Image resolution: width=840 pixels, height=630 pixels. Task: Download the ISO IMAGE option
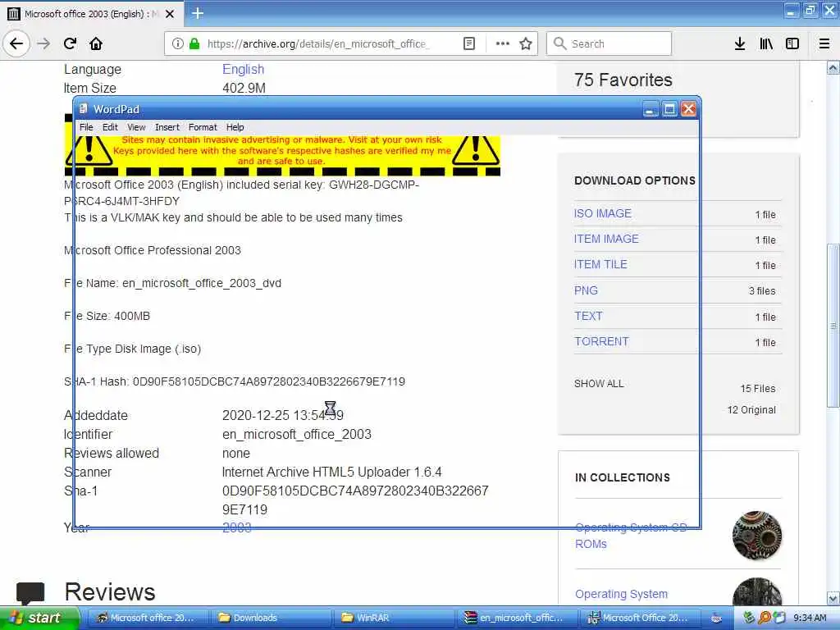[x=603, y=213]
